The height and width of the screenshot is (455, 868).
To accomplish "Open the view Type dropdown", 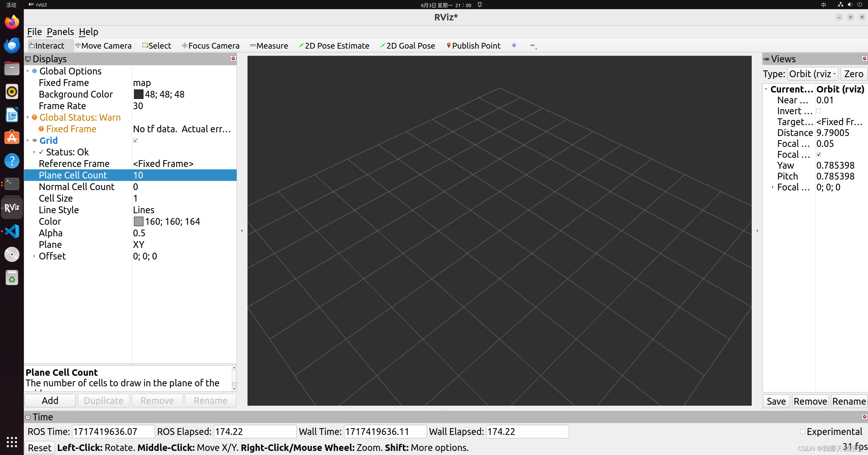I will (812, 74).
